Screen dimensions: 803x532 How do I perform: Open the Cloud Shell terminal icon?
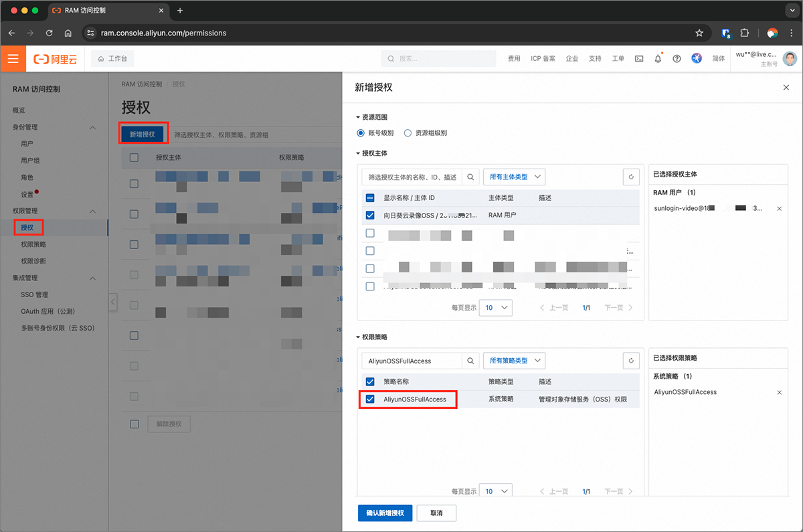click(639, 59)
